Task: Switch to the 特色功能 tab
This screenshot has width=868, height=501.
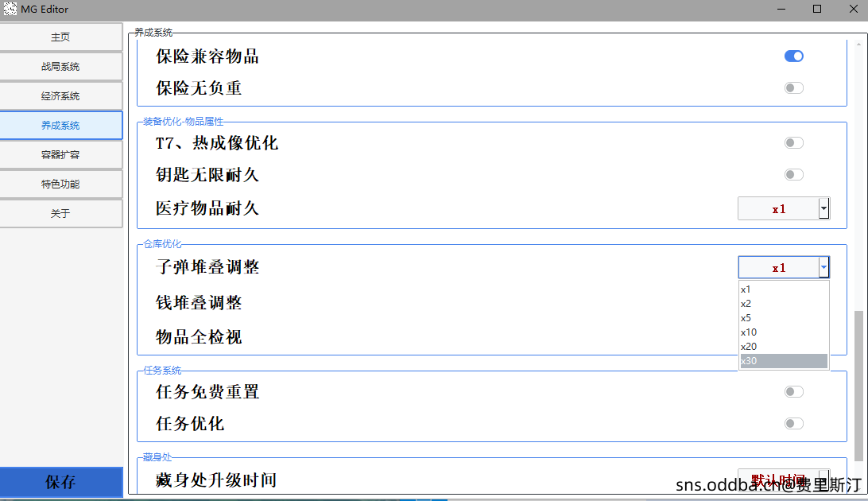Action: tap(61, 184)
